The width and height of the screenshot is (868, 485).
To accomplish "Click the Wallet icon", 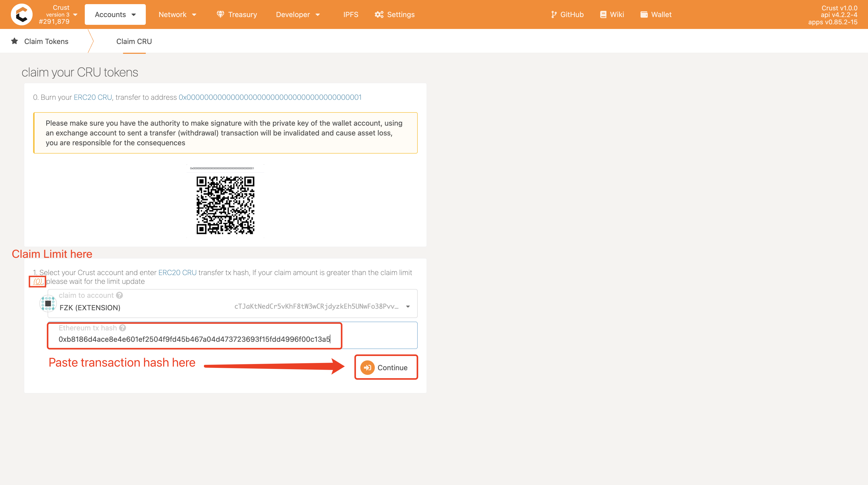I will [x=644, y=14].
